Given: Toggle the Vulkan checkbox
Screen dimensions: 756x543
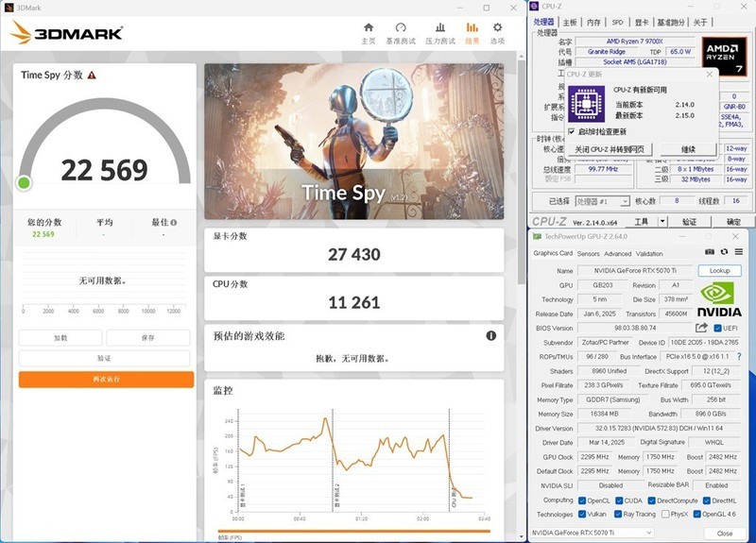Looking at the screenshot, I should [x=582, y=514].
